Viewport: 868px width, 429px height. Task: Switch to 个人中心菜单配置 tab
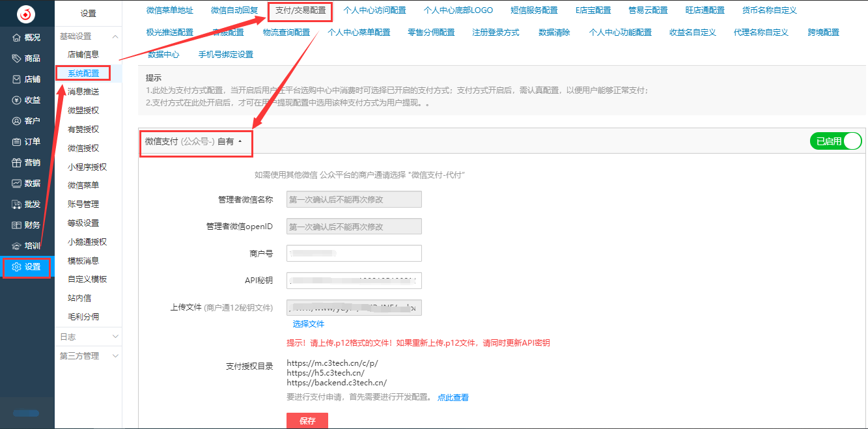click(x=359, y=33)
